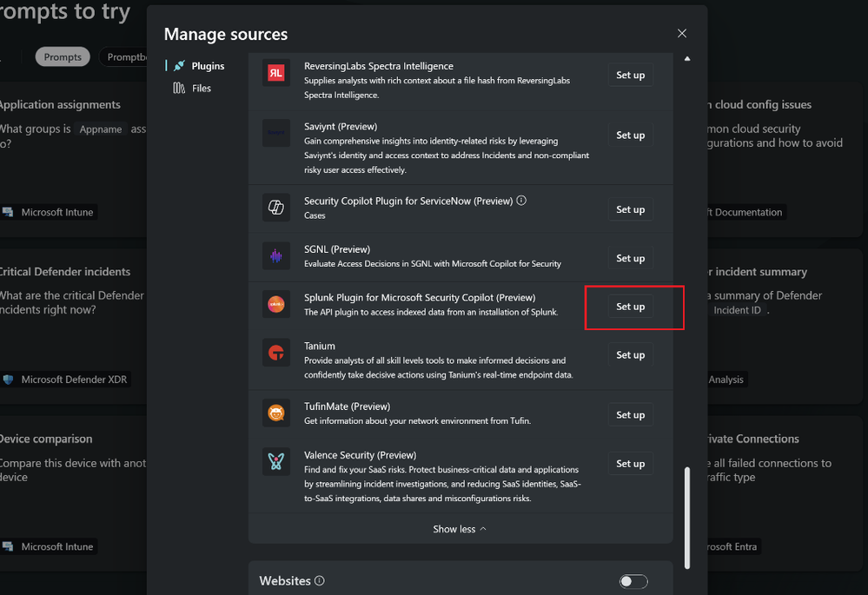The height and width of the screenshot is (595, 868).
Task: Click the Saviynt plugin logo icon
Action: click(x=275, y=133)
